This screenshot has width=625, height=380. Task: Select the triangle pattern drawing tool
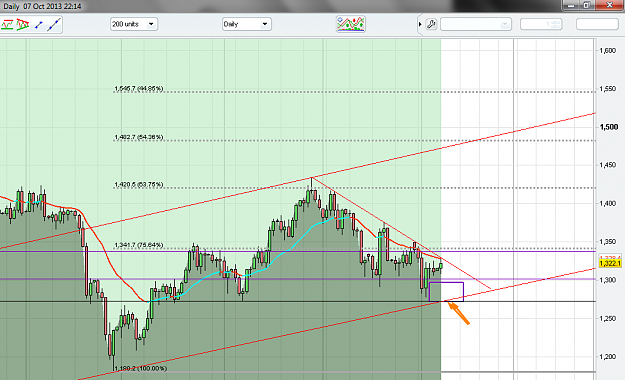23,24
